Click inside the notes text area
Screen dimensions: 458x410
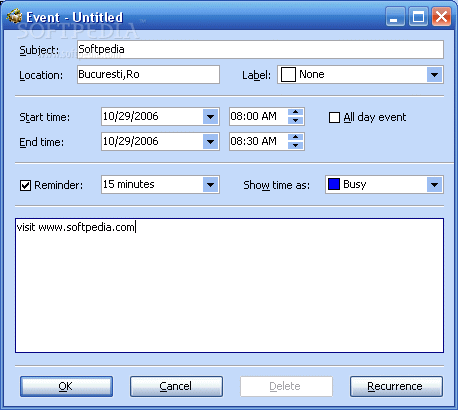229,286
